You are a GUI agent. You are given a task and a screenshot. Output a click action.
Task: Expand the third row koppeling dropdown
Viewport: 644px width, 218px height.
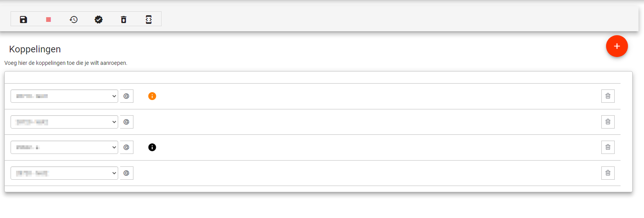click(64, 147)
